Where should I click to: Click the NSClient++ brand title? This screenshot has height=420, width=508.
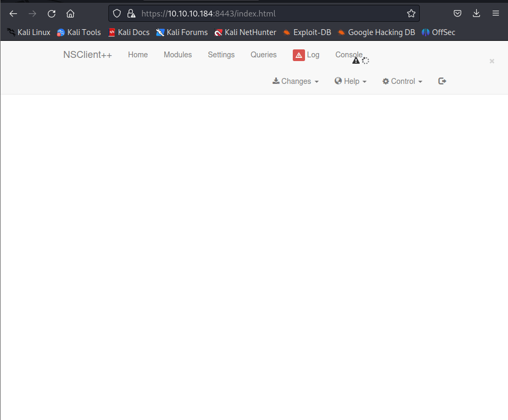point(88,55)
